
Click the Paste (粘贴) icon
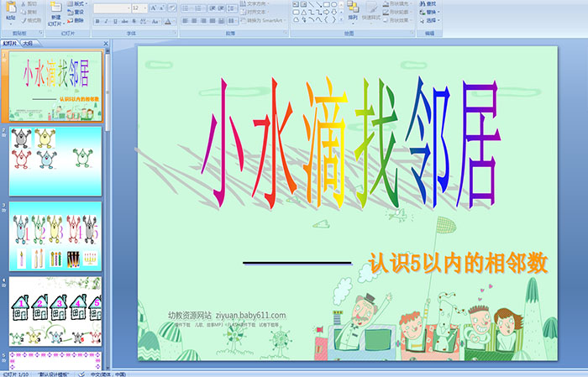tap(10, 8)
